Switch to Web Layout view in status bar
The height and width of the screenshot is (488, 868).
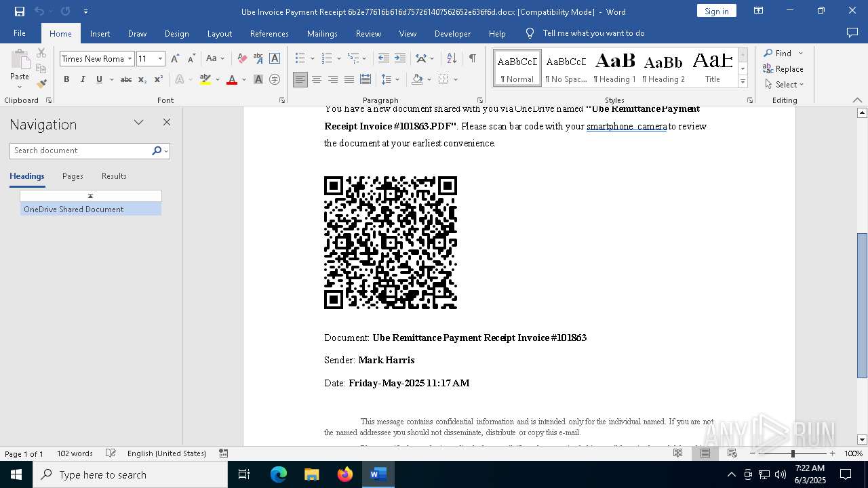(x=732, y=453)
